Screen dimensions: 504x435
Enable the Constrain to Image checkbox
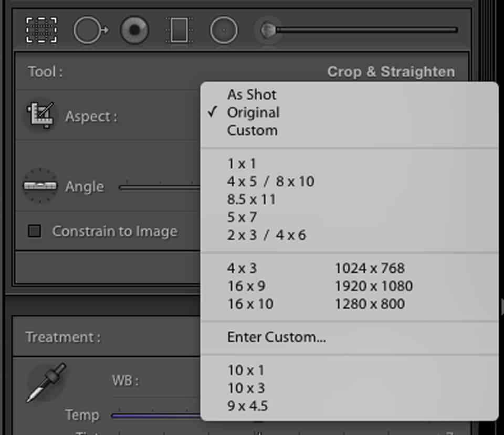point(35,231)
